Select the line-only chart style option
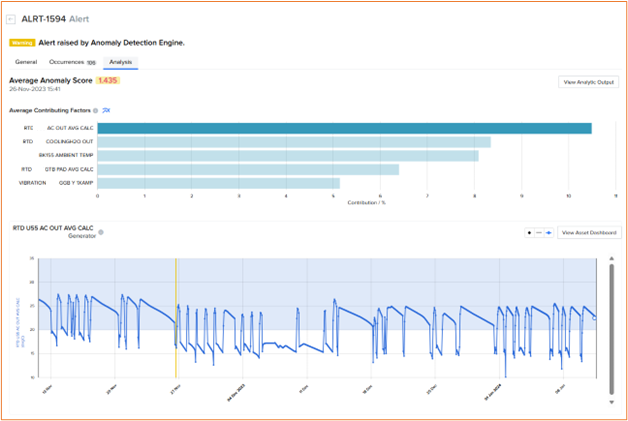Image resolution: width=628 pixels, height=421 pixels. click(x=540, y=232)
